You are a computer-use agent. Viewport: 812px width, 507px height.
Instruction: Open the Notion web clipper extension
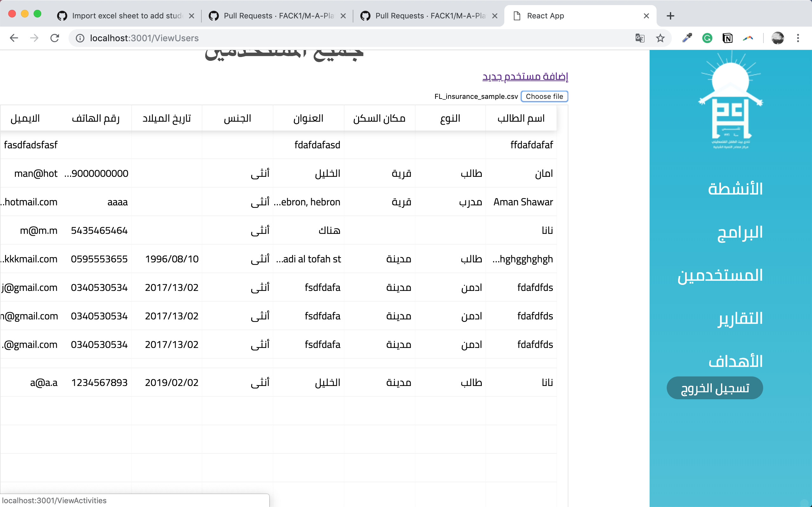pos(727,38)
